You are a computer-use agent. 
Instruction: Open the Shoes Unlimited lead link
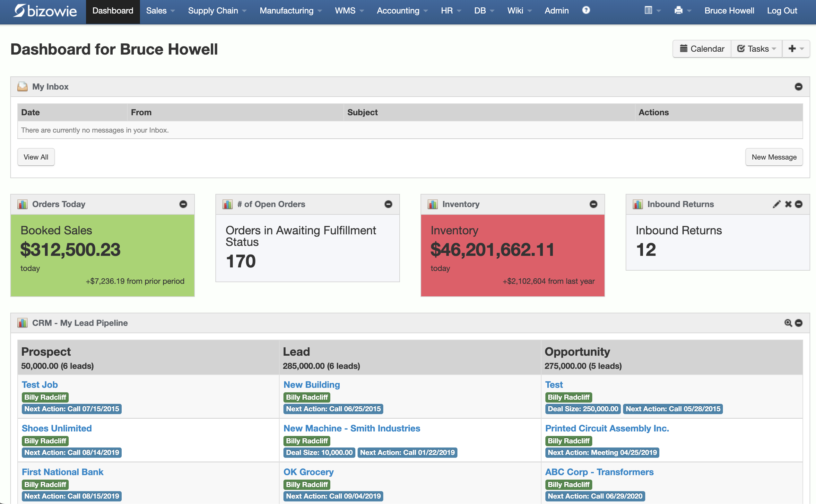(57, 428)
